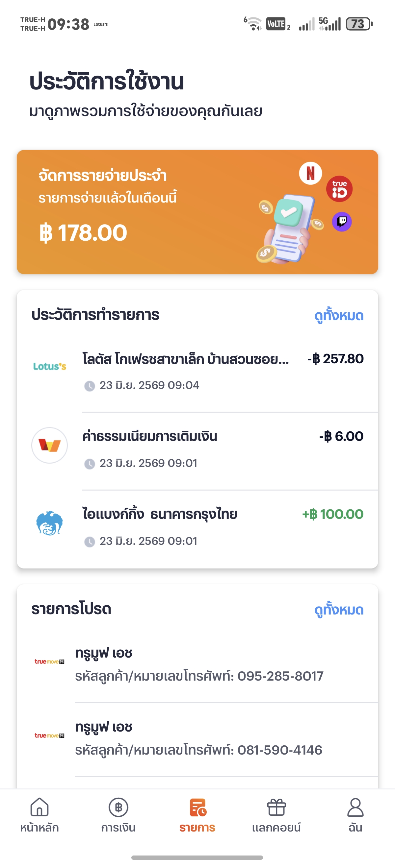Open the หน้าหลัก home tab
The width and height of the screenshot is (395, 868).
click(x=39, y=815)
